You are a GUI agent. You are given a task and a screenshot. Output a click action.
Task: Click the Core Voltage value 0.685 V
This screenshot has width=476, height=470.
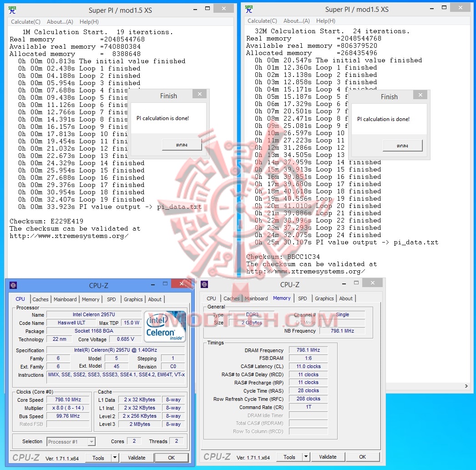point(126,339)
